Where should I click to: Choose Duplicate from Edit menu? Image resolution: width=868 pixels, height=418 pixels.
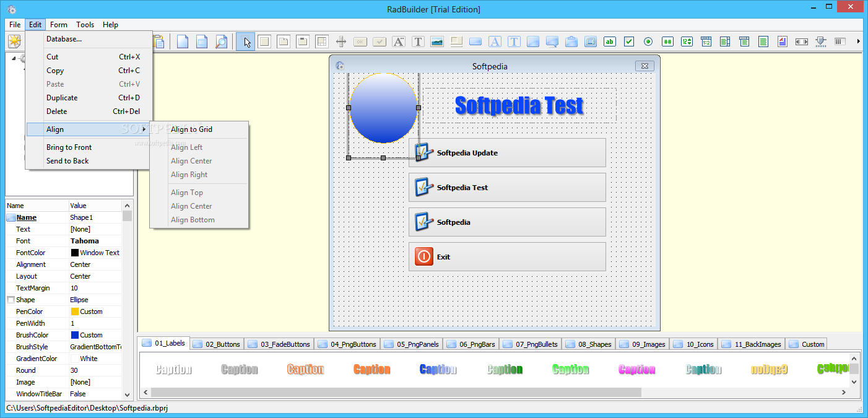click(x=88, y=98)
